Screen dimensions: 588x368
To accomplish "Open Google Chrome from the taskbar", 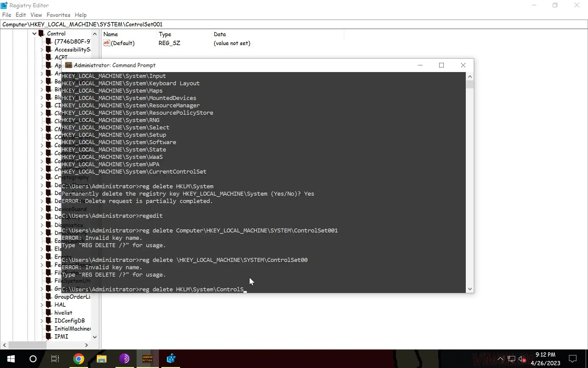I will pyautogui.click(x=79, y=358).
